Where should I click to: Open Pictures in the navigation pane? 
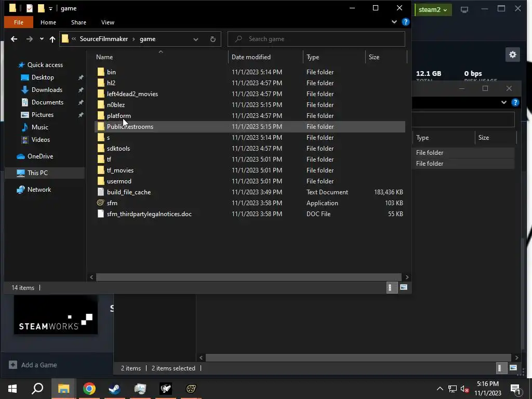(x=43, y=115)
